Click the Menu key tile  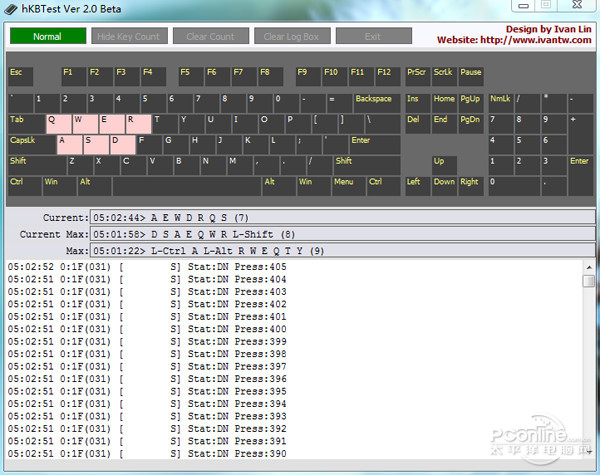coord(347,186)
